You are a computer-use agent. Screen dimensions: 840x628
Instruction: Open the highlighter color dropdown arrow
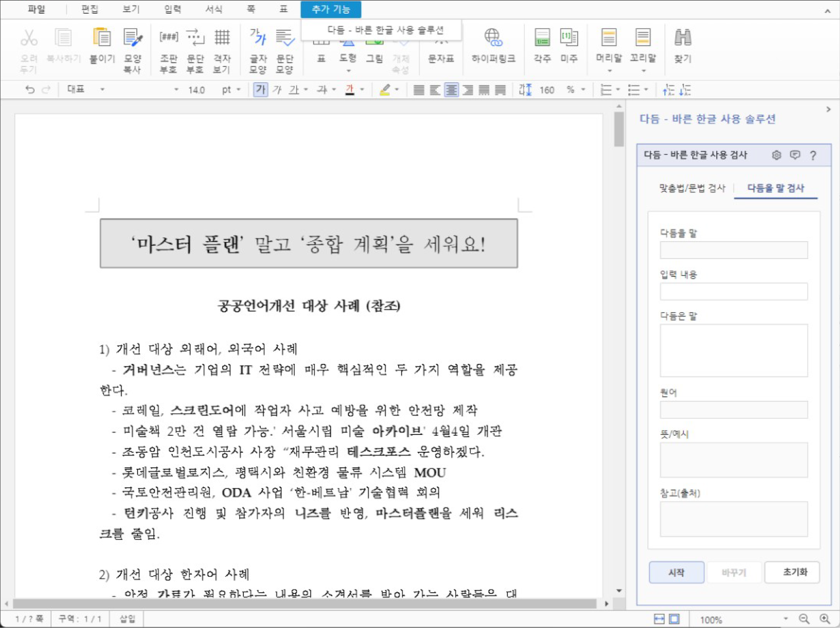(397, 90)
